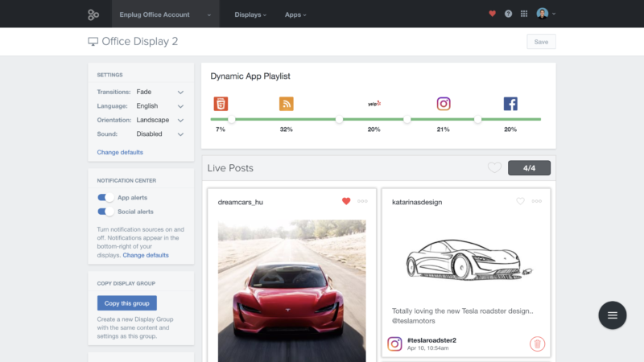Open the apps grid icon
Viewport: 644px width, 362px height.
point(524,14)
